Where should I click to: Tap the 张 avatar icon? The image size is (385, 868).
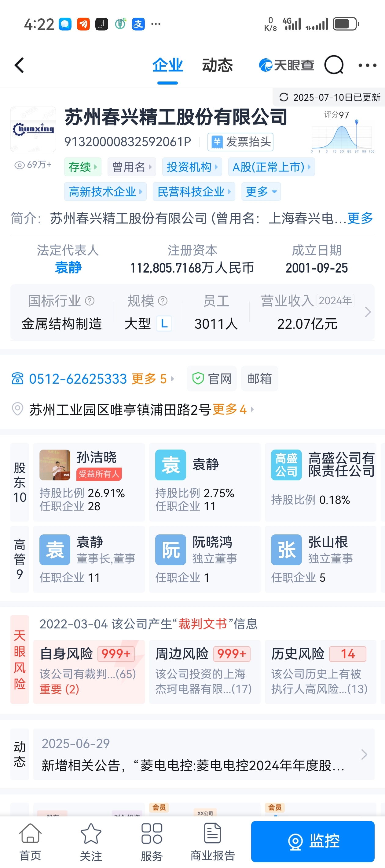pyautogui.click(x=286, y=550)
